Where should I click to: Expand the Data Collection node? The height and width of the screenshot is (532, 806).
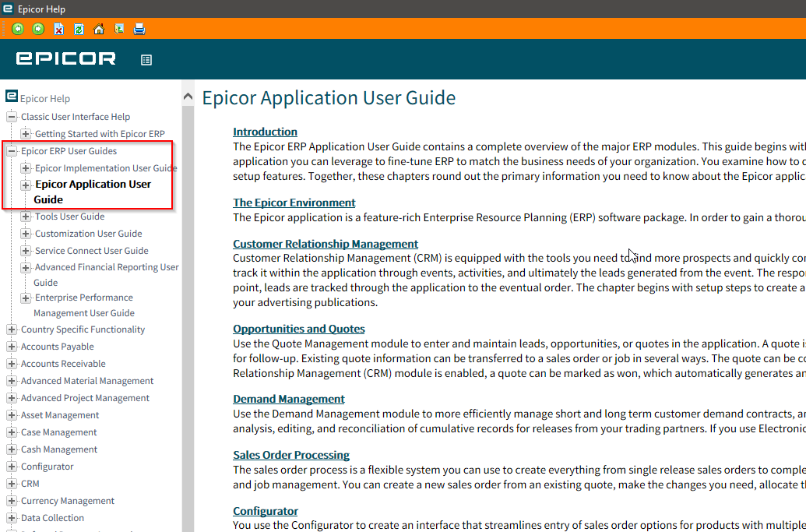12,518
